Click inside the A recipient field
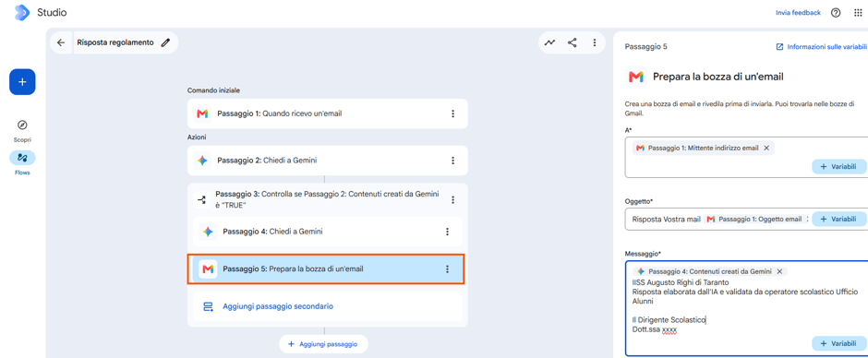 [x=746, y=158]
